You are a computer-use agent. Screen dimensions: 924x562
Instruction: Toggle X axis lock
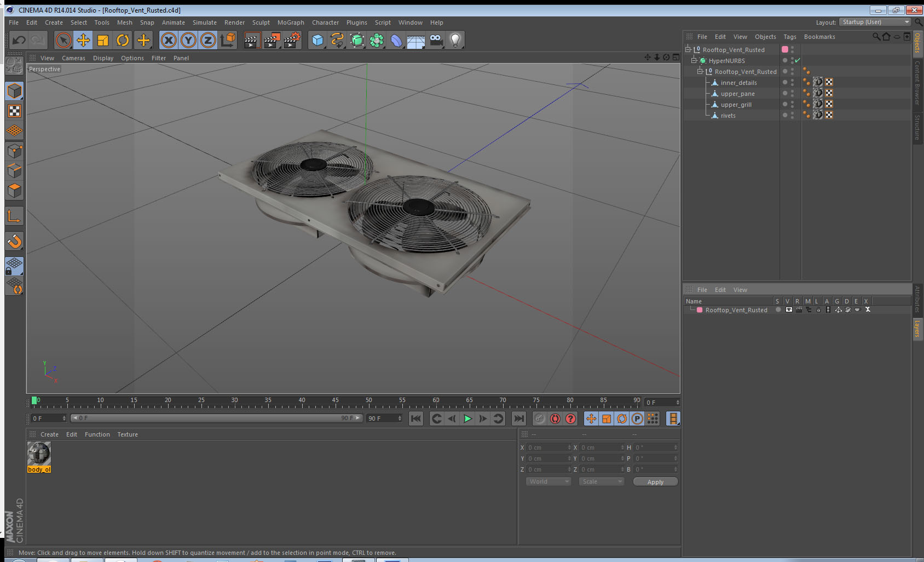pyautogui.click(x=169, y=40)
